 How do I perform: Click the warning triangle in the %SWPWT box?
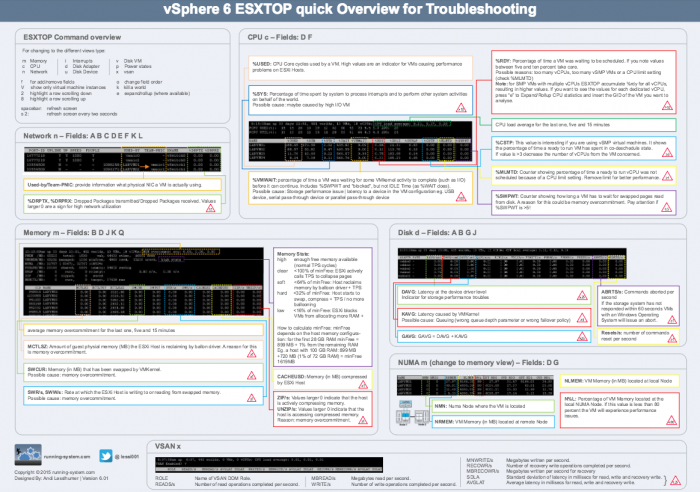667,208
